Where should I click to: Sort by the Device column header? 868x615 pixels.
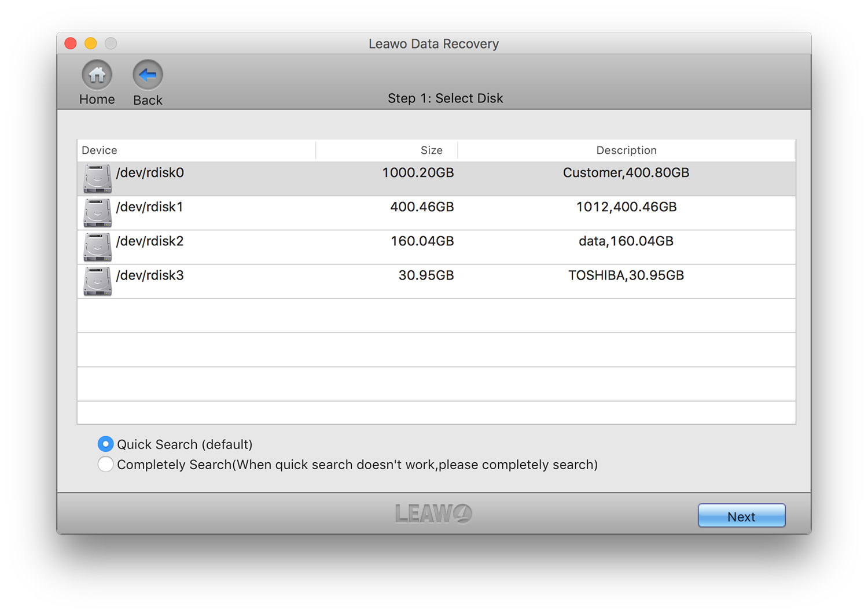click(100, 150)
